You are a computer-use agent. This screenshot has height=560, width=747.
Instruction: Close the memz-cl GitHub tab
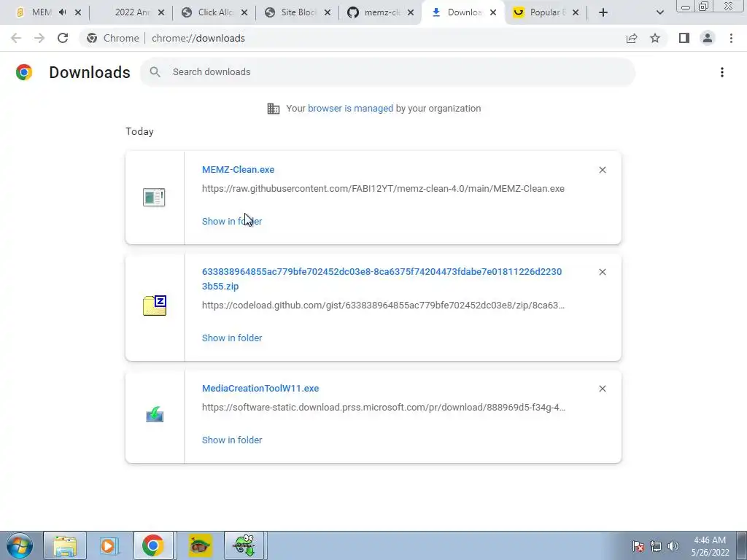[411, 12]
